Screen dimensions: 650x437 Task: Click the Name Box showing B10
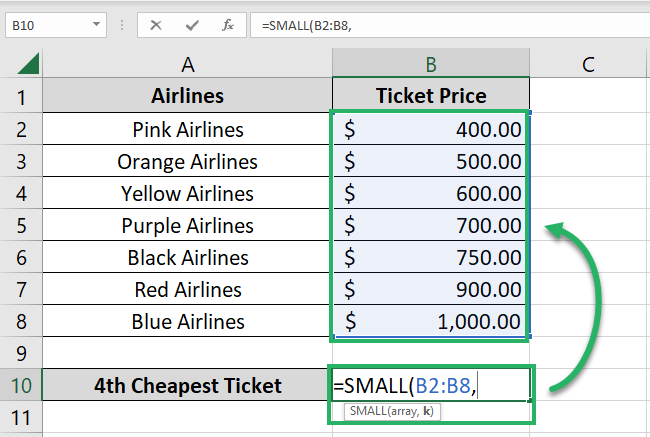tap(45, 23)
